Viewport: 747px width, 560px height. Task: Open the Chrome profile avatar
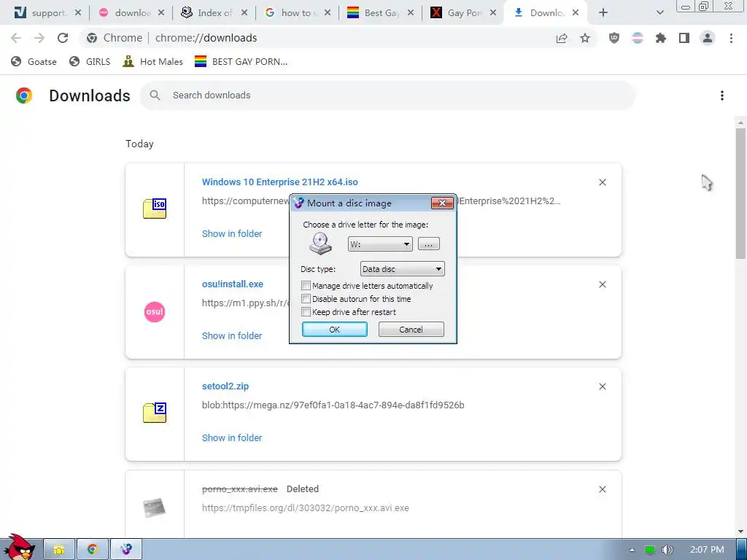click(x=708, y=38)
